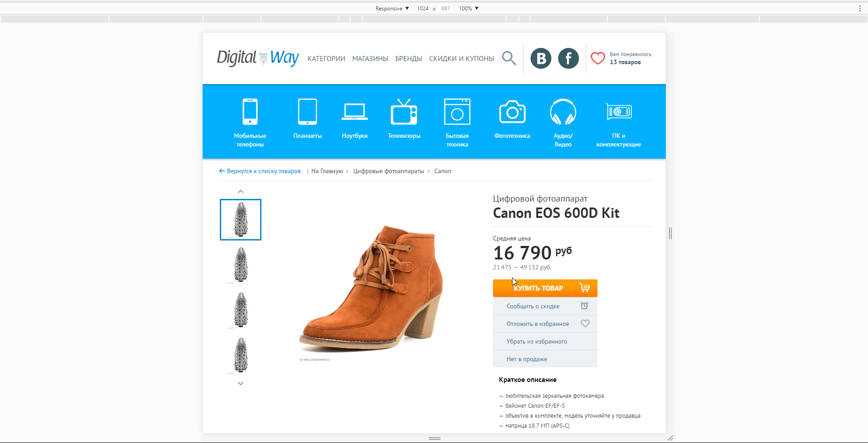Select the Телевизоры TV icon
Image resolution: width=868 pixels, height=443 pixels.
point(404,111)
